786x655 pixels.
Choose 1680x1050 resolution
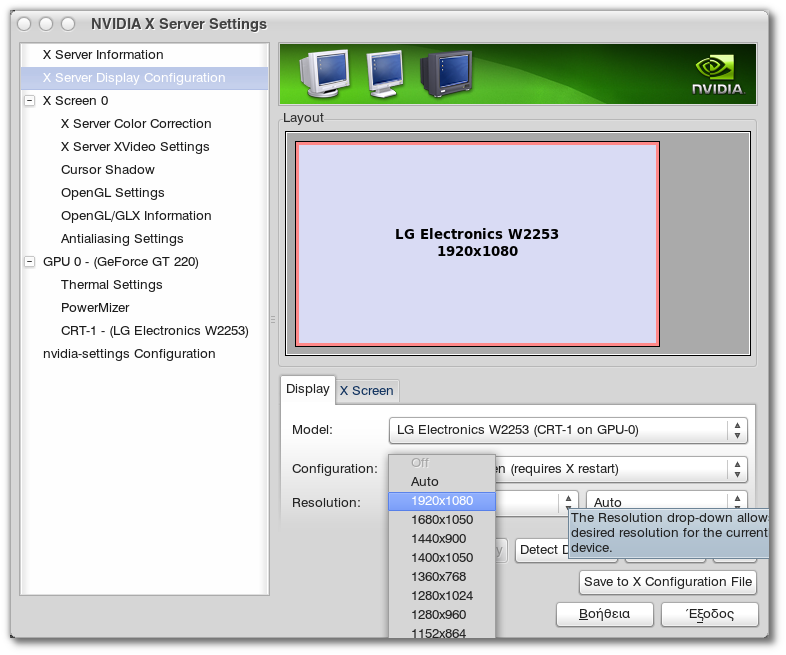pyautogui.click(x=442, y=520)
